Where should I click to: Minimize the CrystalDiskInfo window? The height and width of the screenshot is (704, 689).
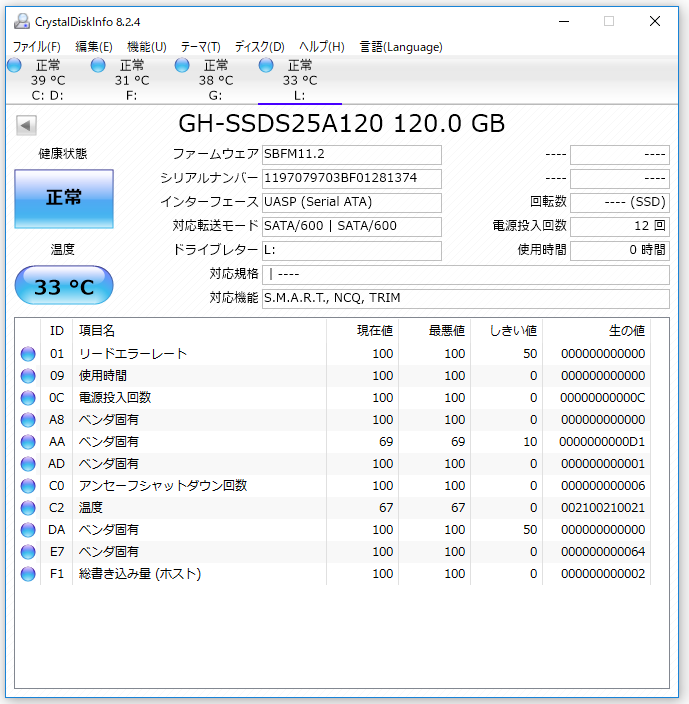(x=564, y=21)
